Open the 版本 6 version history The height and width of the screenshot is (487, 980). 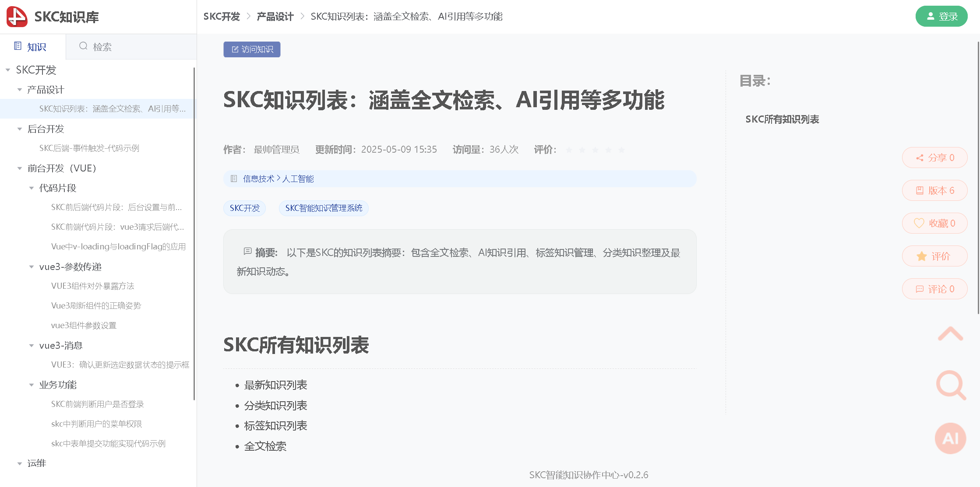934,190
